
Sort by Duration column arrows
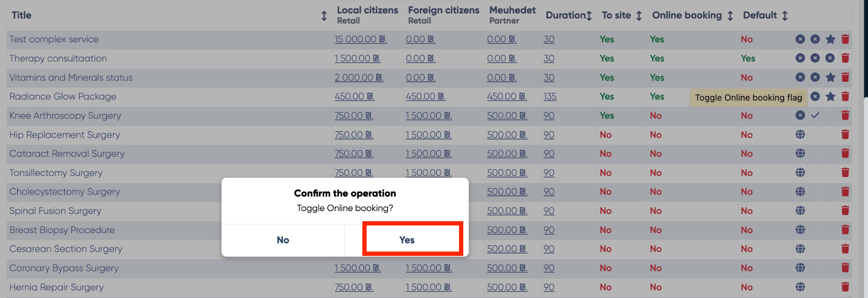click(589, 16)
